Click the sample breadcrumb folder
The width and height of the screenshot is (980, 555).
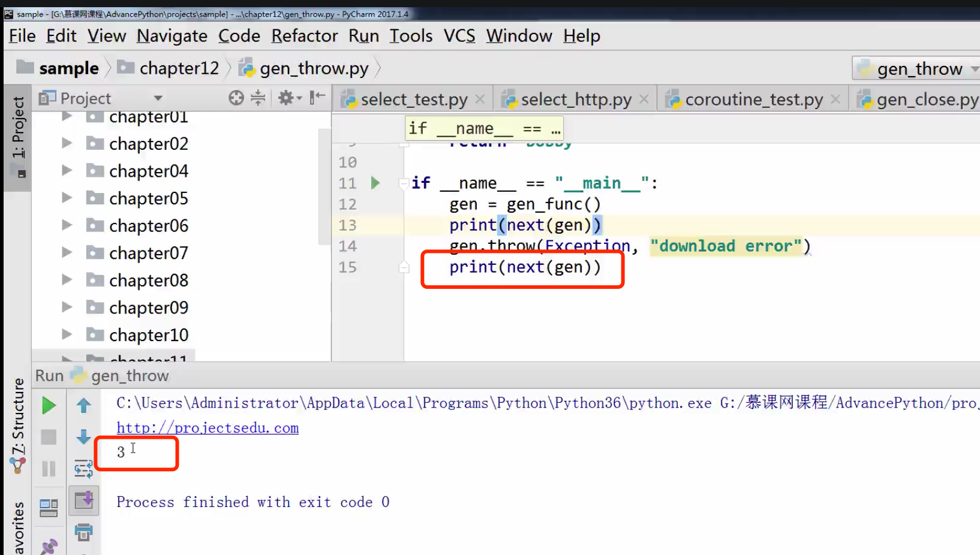[58, 68]
